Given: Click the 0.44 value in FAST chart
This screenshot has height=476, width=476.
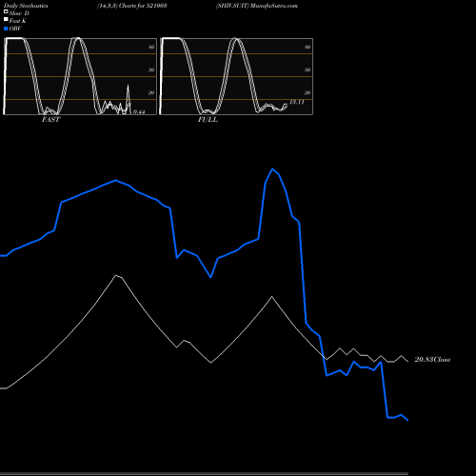Looking at the screenshot, I should click(139, 111).
